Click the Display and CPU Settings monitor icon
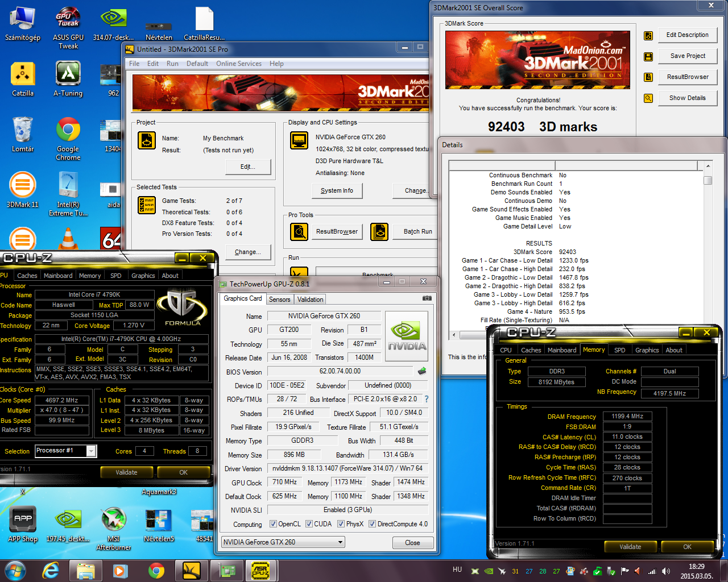Viewport: 728px width, 582px height. click(x=299, y=140)
